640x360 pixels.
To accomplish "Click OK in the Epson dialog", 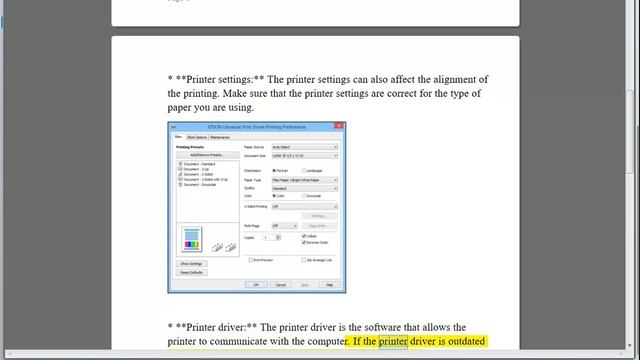I will pyautogui.click(x=256, y=284).
